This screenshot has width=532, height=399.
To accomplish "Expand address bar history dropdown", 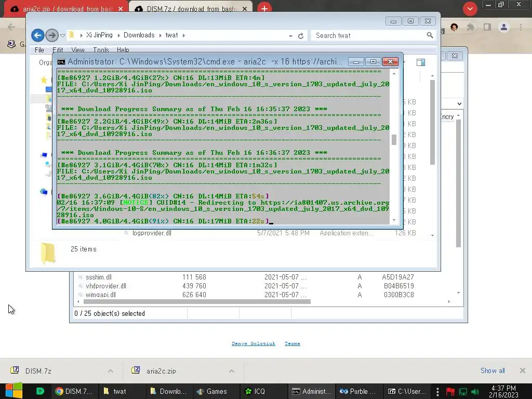I will pyautogui.click(x=290, y=36).
